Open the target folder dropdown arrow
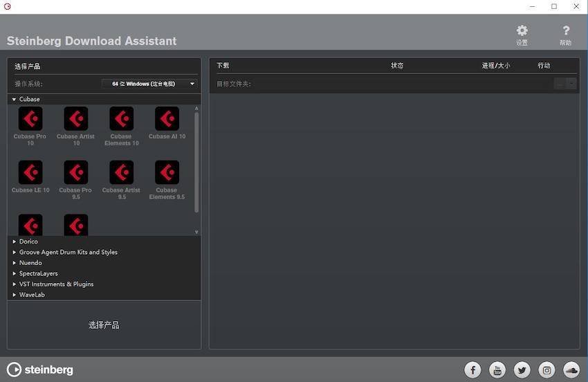 coord(571,84)
